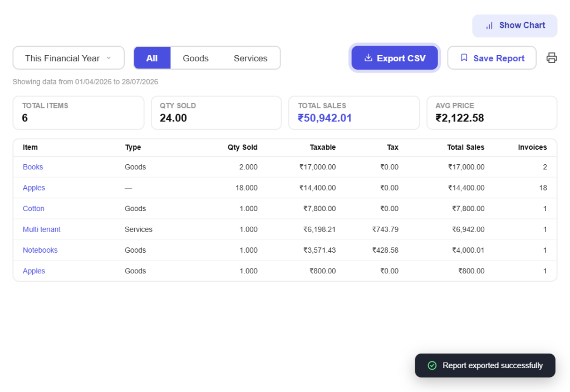Click the Total Sales column header
The image size is (570, 392).
point(465,147)
